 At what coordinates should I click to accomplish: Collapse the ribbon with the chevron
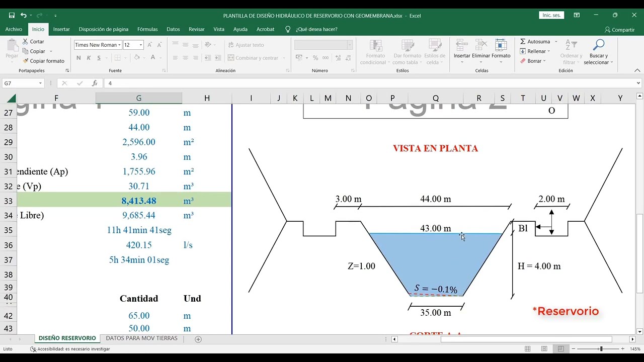coord(637,71)
